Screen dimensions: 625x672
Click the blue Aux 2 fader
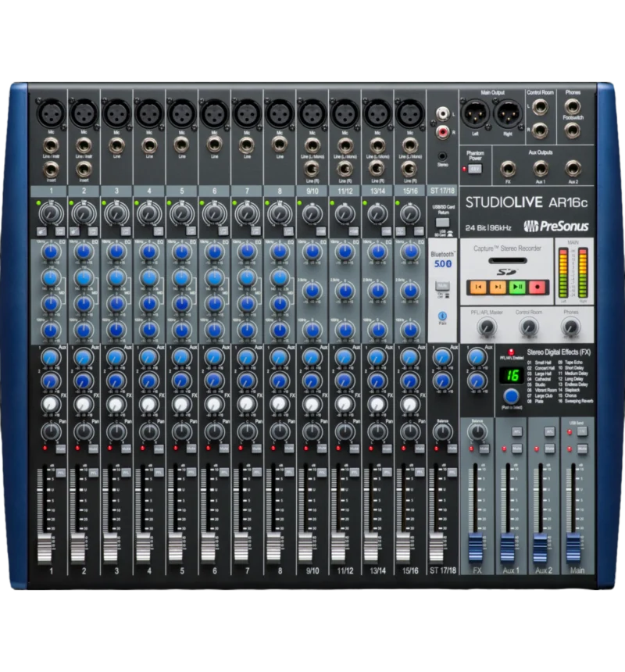[x=541, y=548]
